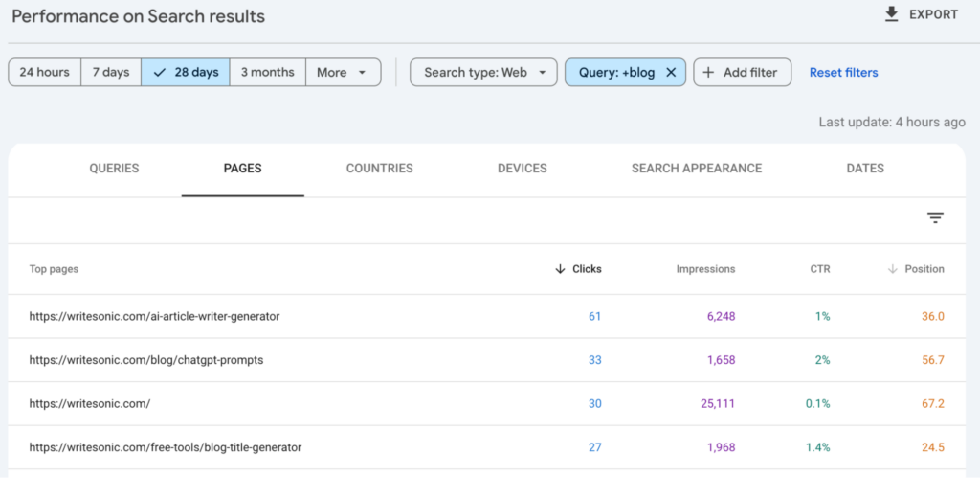
Task: Select the 3 months date range
Action: coord(268,73)
